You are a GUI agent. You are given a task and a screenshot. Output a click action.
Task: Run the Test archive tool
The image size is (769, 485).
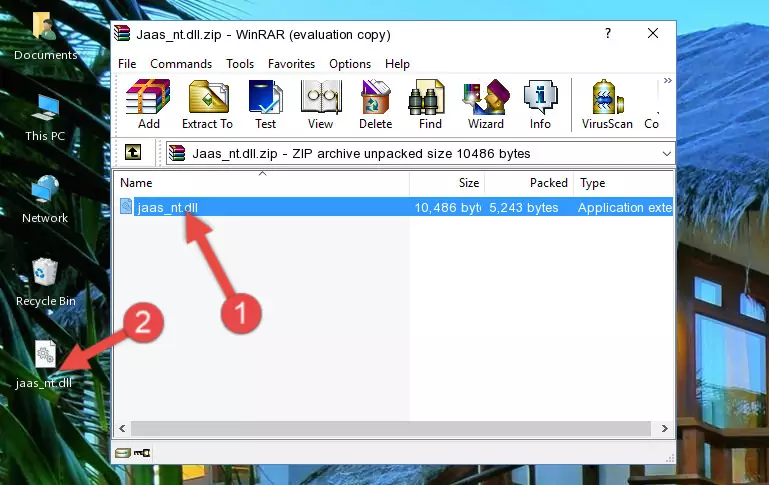pos(265,104)
